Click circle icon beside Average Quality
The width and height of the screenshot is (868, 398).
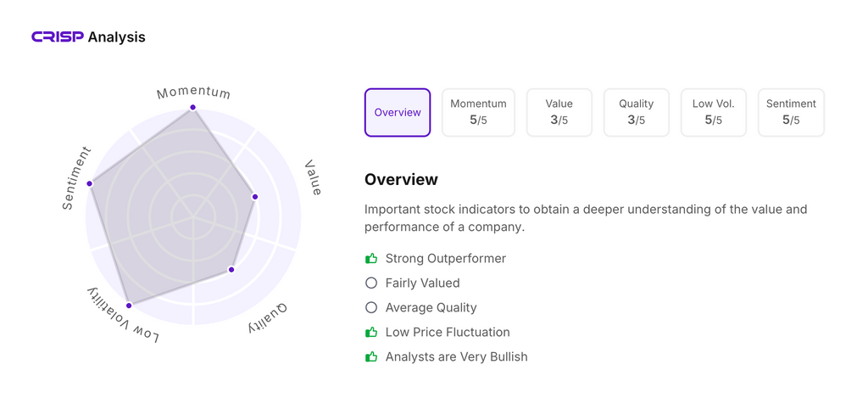pos(371,308)
